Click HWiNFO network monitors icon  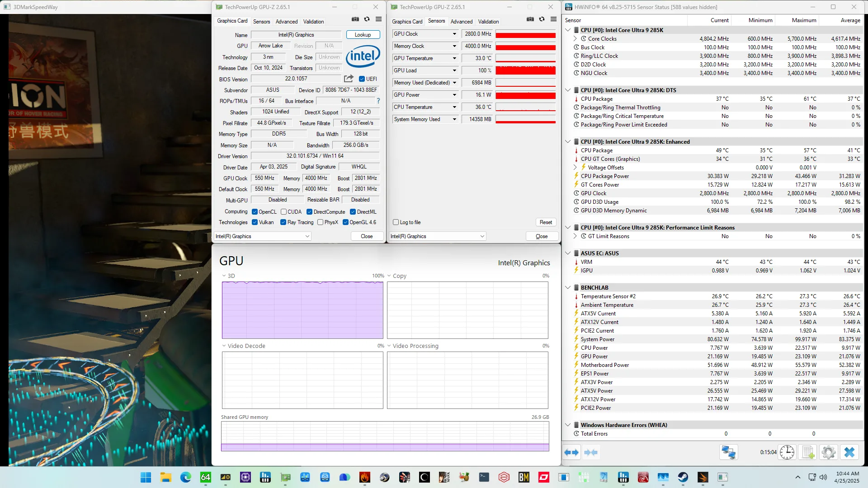(728, 452)
